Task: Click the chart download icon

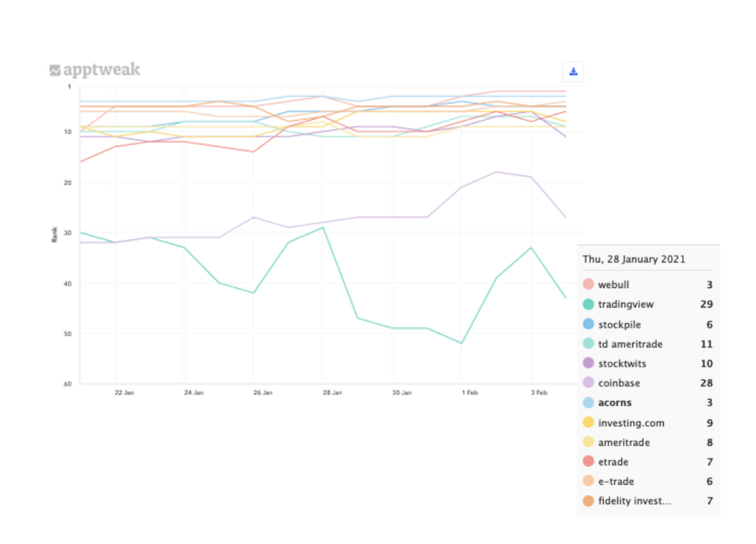Action: pyautogui.click(x=573, y=71)
